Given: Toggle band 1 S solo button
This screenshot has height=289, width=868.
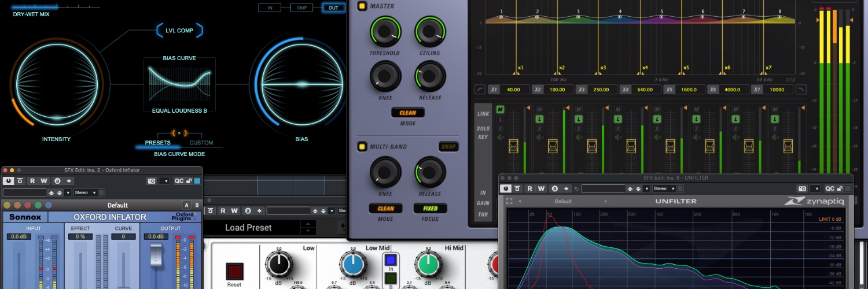Looking at the screenshot, I should 500,128.
